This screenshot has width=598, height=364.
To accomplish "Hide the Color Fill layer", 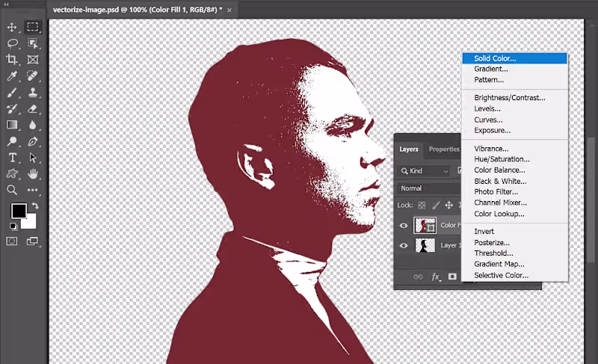I will (404, 225).
